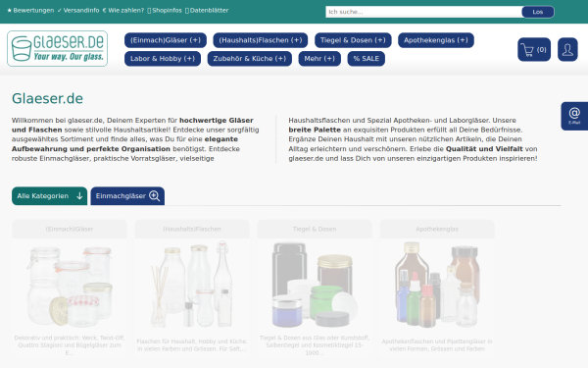Open the (Haushalts)Flaschen category image

point(192,286)
